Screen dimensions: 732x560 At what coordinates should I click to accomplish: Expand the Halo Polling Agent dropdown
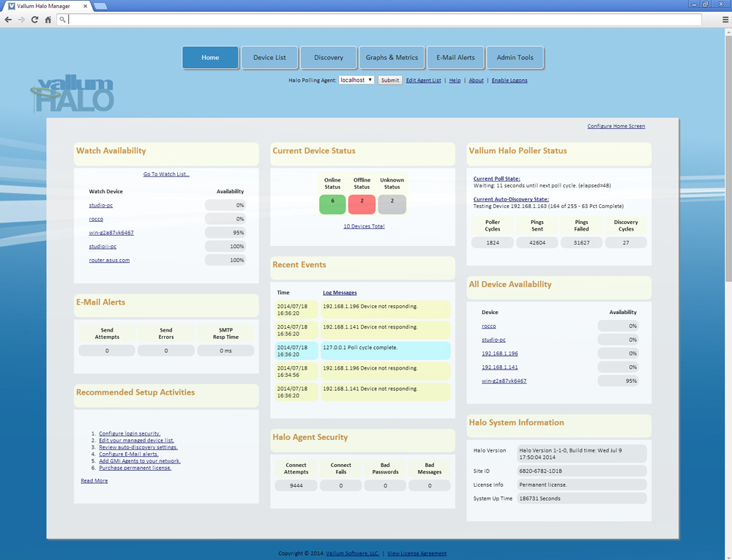pos(356,80)
